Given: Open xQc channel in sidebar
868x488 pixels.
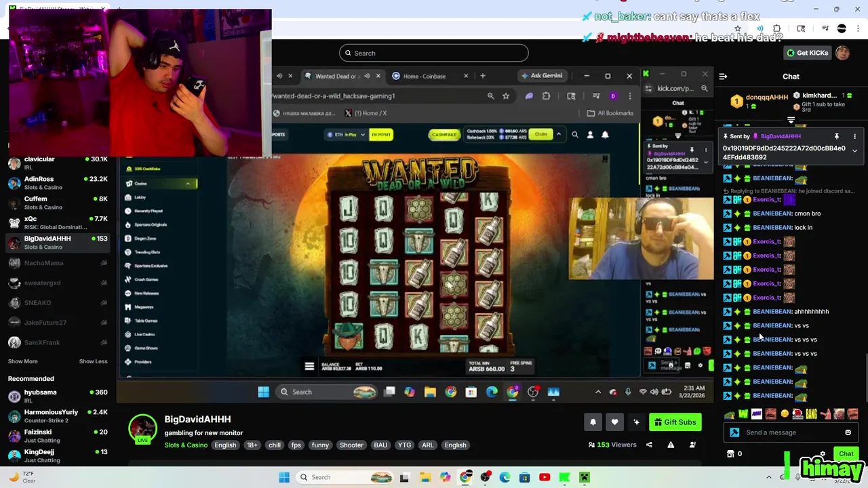Looking at the screenshot, I should coord(58,223).
